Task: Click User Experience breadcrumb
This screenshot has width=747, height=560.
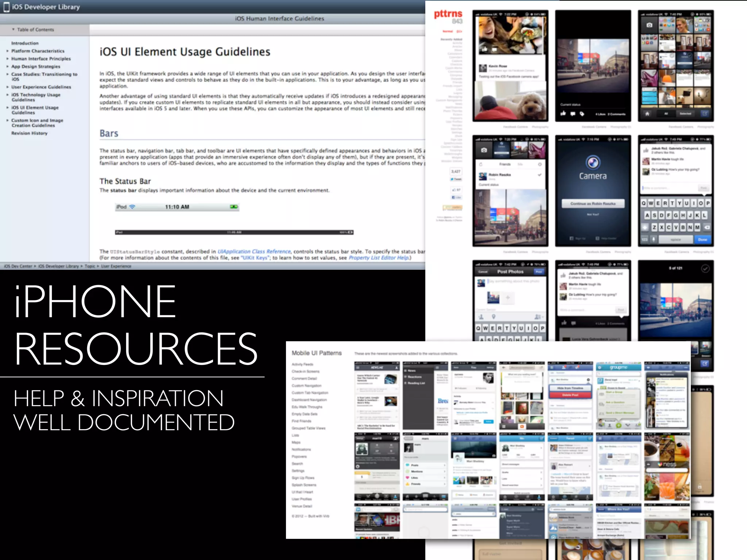Action: point(116,267)
